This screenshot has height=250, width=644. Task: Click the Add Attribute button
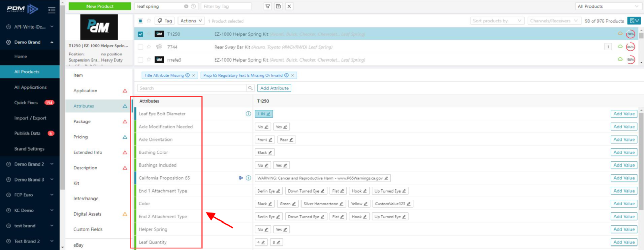pos(274,88)
